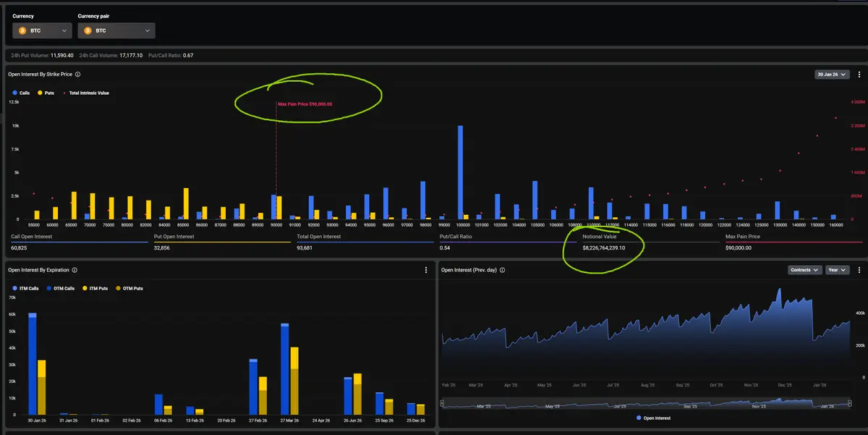Click the Bitcoin icon in Currency pair selector
The height and width of the screenshot is (435, 868).
pos(88,31)
